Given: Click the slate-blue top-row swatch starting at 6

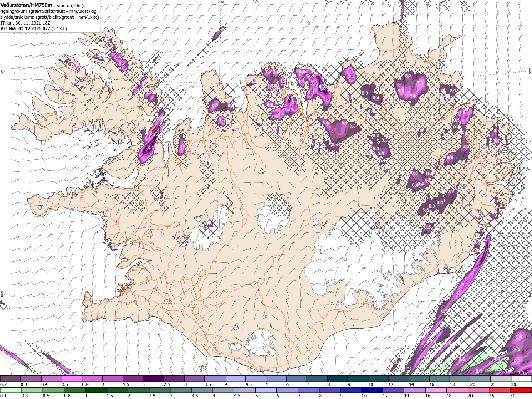Looking at the screenshot, I should pyautogui.click(x=297, y=379).
